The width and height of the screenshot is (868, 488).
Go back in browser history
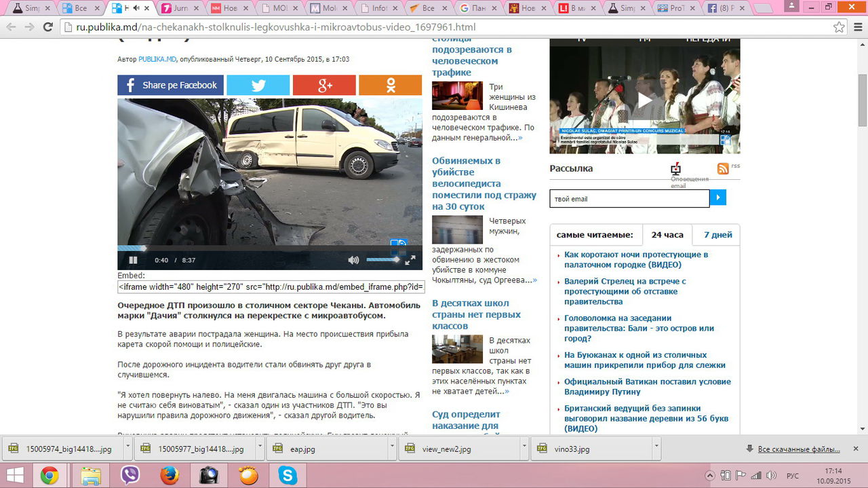[11, 27]
